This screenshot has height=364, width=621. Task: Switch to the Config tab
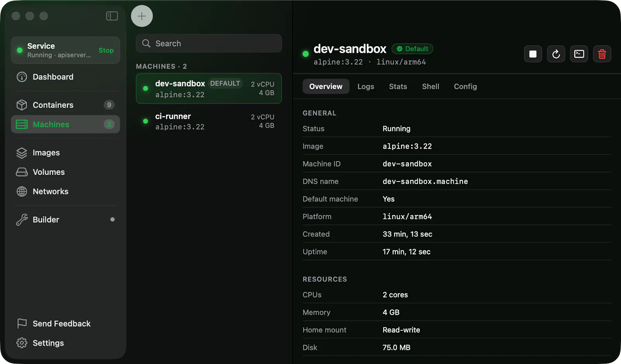click(465, 87)
